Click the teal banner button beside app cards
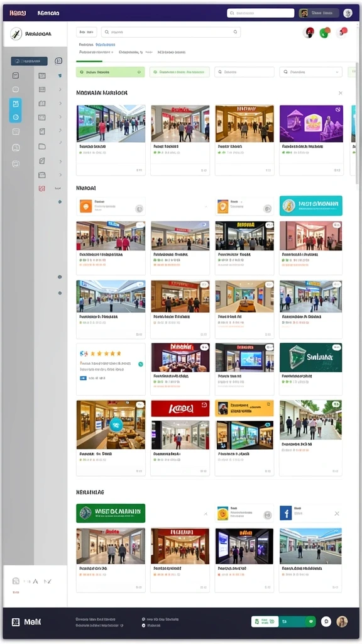The width and height of the screenshot is (362, 644). point(310,206)
